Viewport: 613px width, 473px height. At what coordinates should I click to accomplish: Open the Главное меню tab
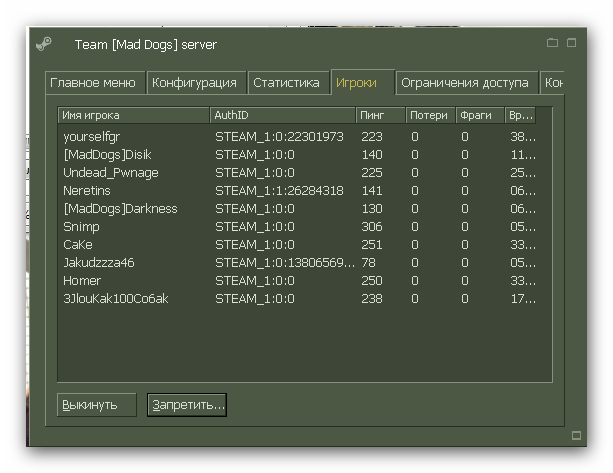95,82
